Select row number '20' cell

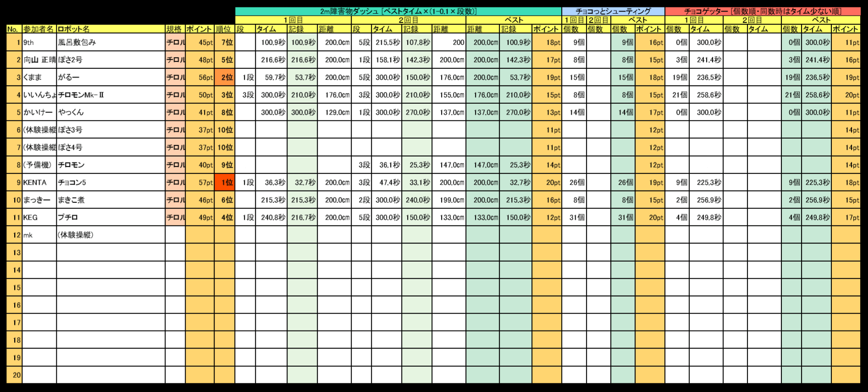coord(14,375)
